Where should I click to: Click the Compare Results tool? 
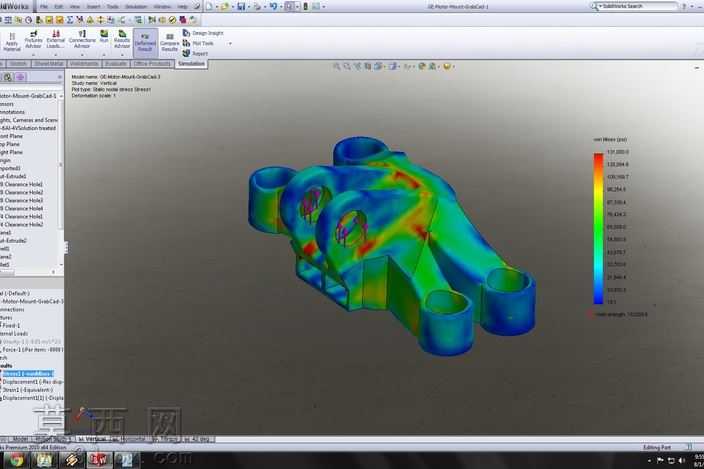click(169, 43)
